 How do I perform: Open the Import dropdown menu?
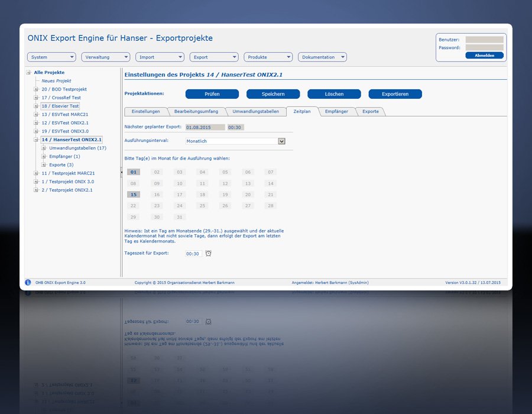tap(160, 57)
